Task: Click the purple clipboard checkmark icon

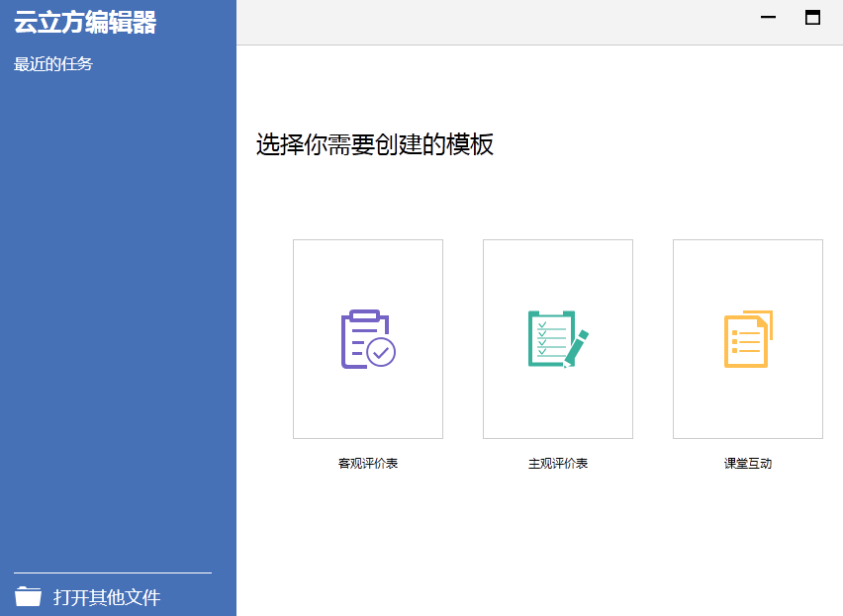Action: [368, 339]
